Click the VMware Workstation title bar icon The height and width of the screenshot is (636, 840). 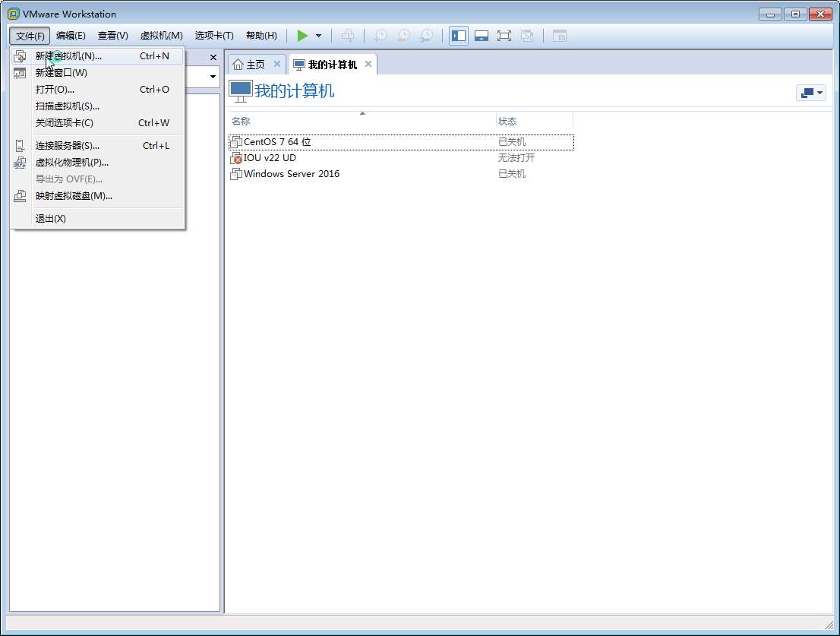click(x=14, y=14)
